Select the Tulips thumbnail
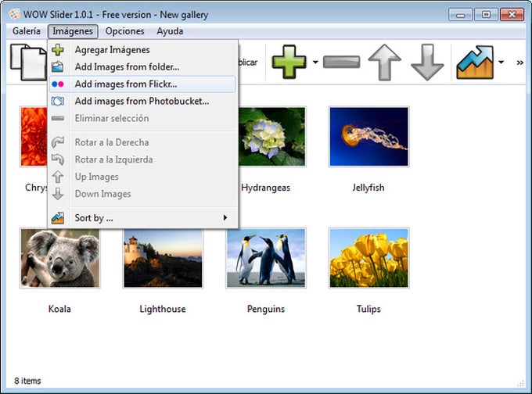Viewport: 532px width, 394px height. 368,258
